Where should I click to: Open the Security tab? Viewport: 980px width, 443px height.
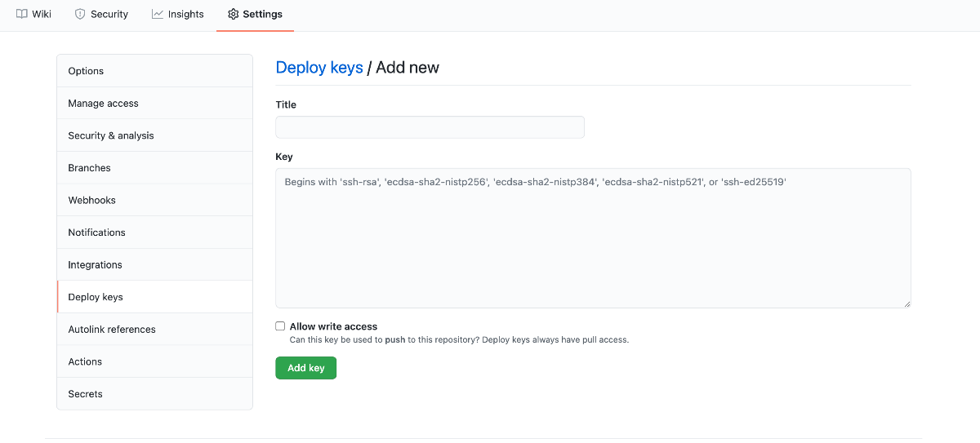(101, 14)
